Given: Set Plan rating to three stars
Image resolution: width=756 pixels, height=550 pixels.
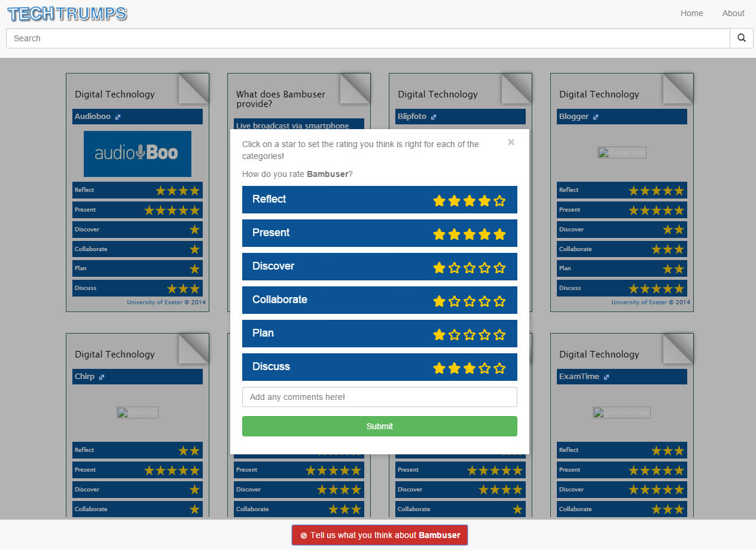Looking at the screenshot, I should (470, 335).
